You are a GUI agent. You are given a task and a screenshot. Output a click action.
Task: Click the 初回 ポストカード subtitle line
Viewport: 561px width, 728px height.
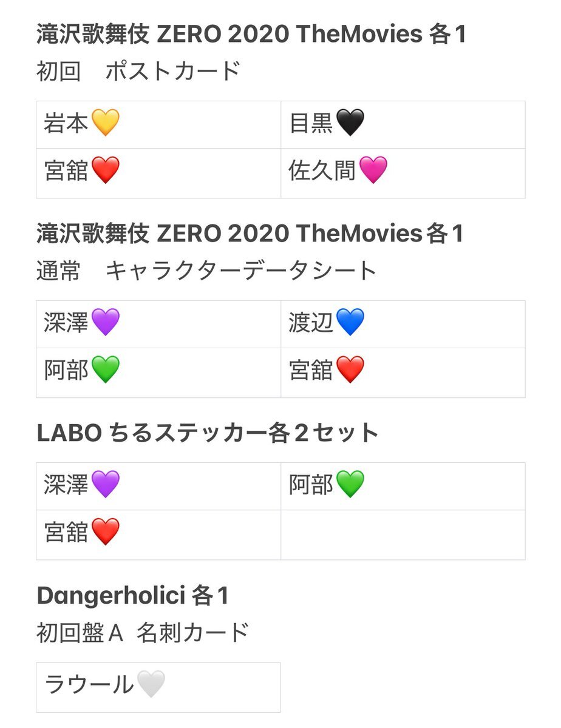(x=138, y=72)
